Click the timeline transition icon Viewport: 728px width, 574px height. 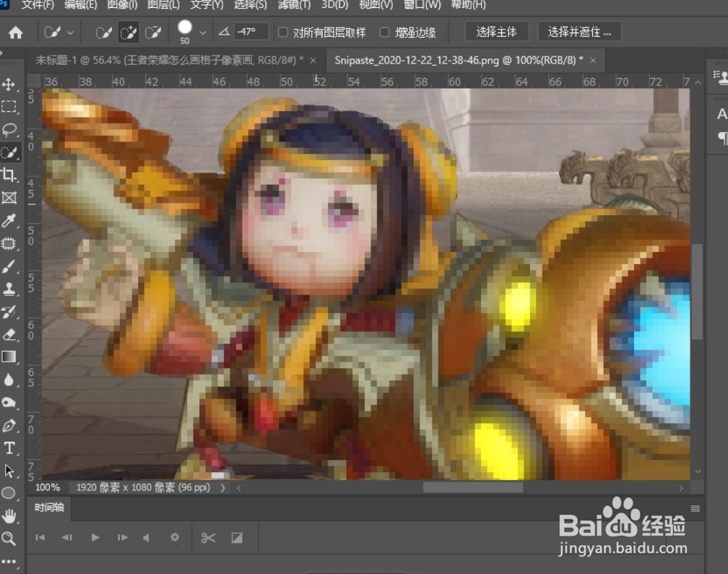(237, 537)
